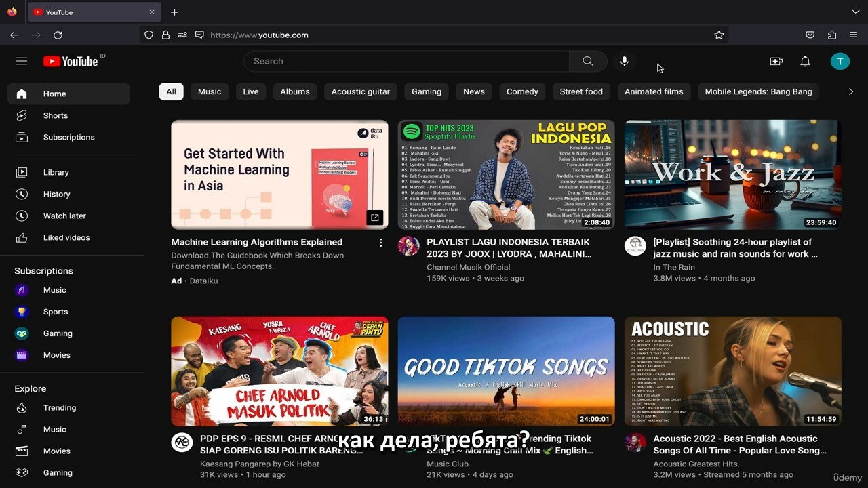
Task: Click Music Club channel name
Action: coord(448,464)
